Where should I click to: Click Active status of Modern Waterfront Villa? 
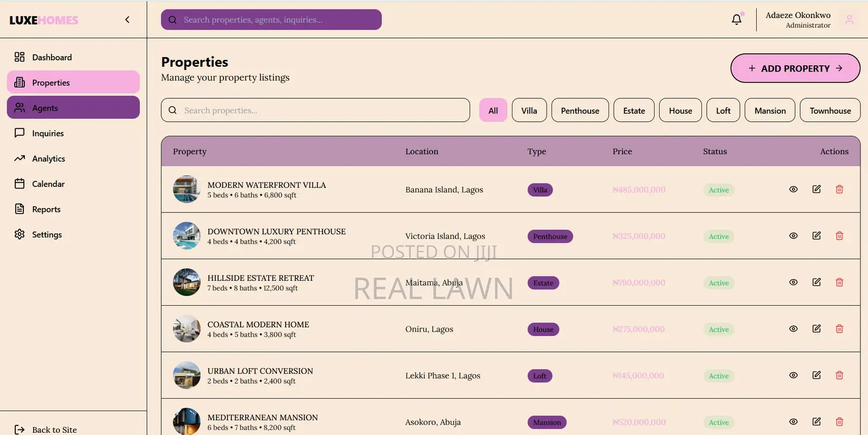tap(719, 190)
